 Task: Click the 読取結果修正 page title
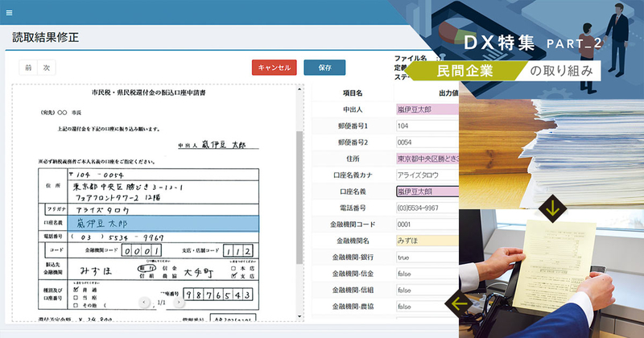click(x=45, y=37)
